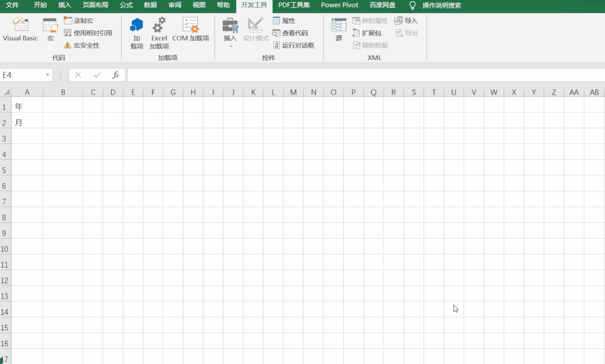
Task: Open Excel 加载项 manager
Action: pyautogui.click(x=159, y=34)
